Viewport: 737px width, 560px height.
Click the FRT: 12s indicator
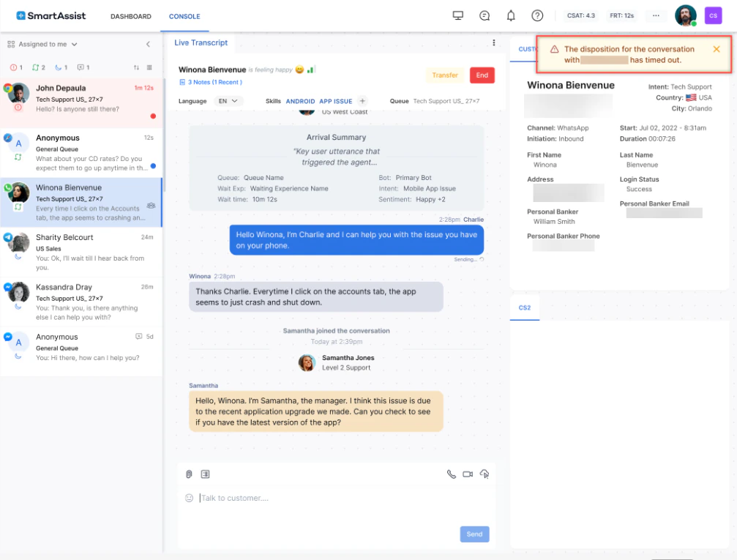621,15
